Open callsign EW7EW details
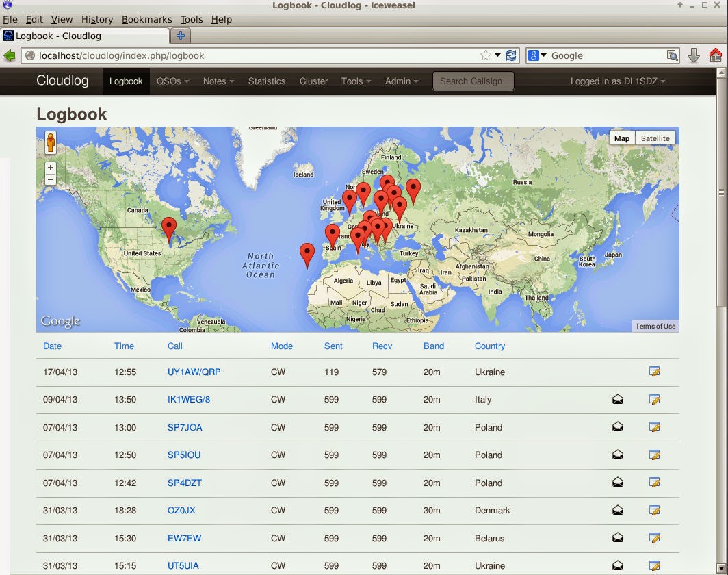This screenshot has height=575, width=728. 184,538
